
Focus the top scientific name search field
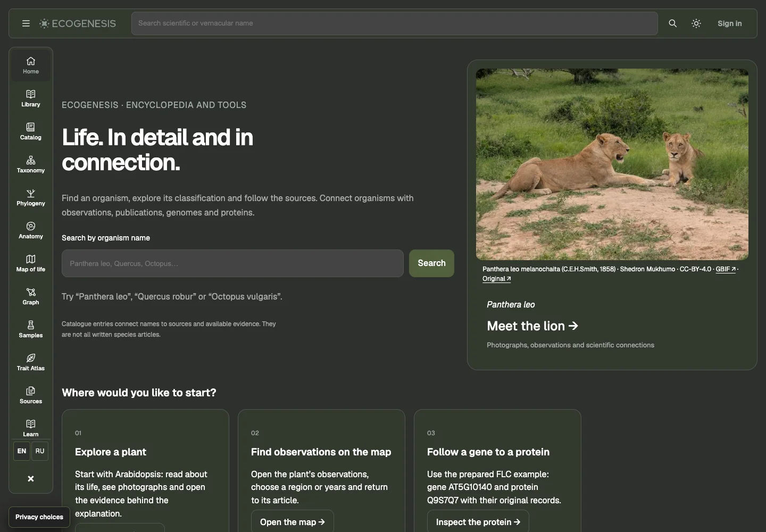[395, 23]
